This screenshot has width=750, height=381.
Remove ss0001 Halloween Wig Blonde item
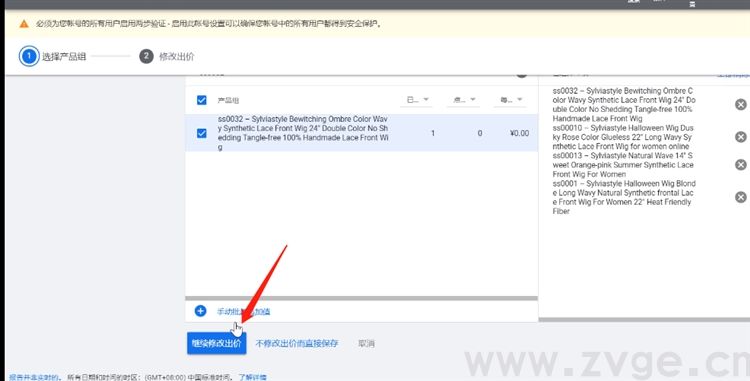(740, 197)
